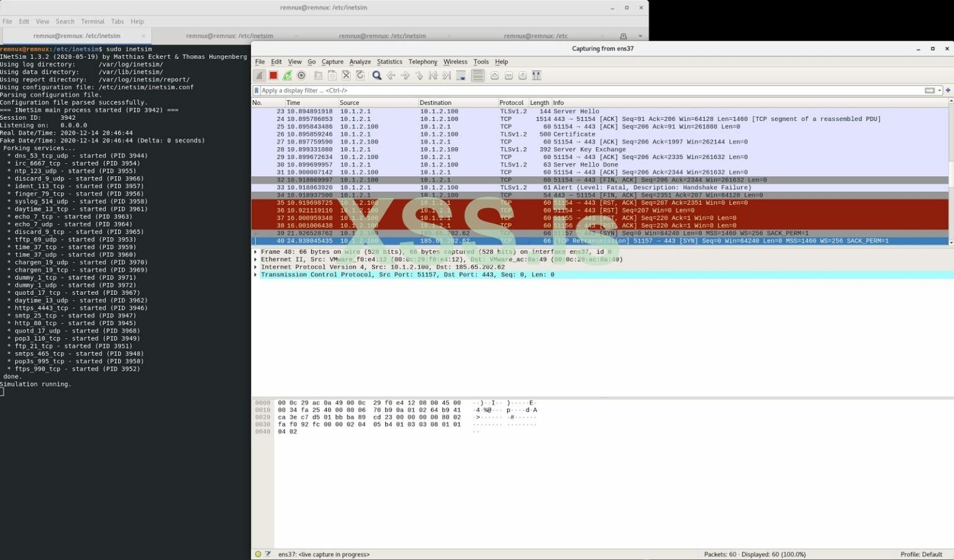Open Find a packet magnifier

pos(377,76)
